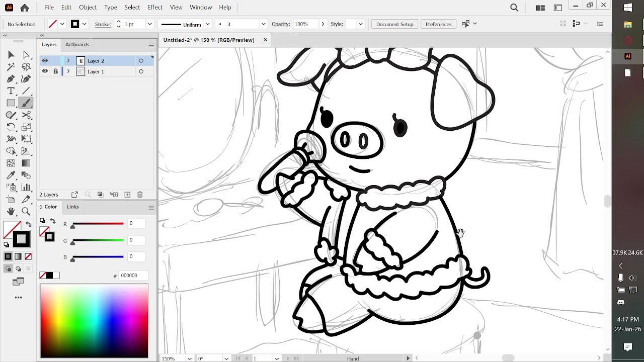Select the Rotate tool

pyautogui.click(x=11, y=127)
